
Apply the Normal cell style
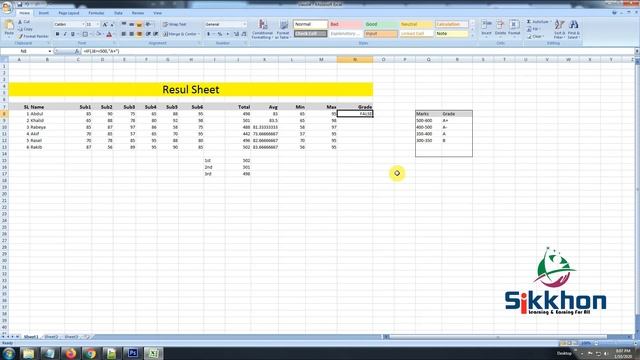(310, 24)
